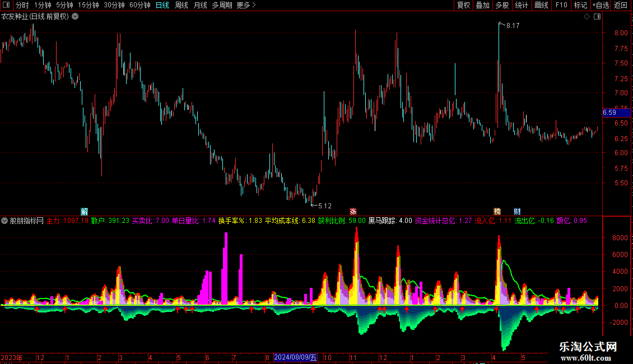Image resolution: width=633 pixels, height=364 pixels.
Task: Open the dropdown next to 农发种业(日线.前复权)
Action: click(x=75, y=17)
